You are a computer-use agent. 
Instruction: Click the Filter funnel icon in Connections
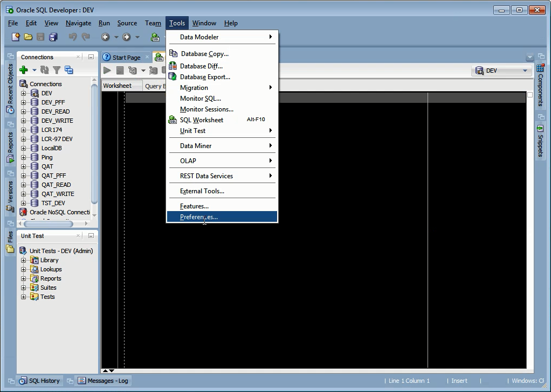(x=57, y=70)
